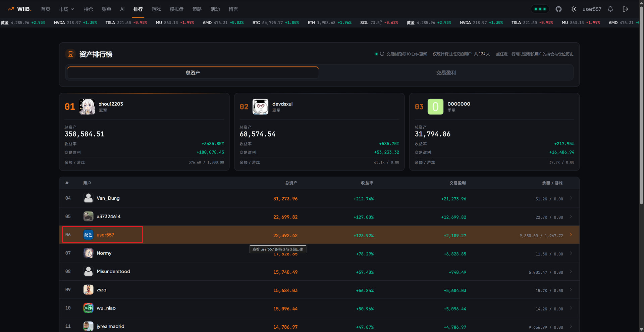Expand a37324614 row chevron

click(571, 217)
